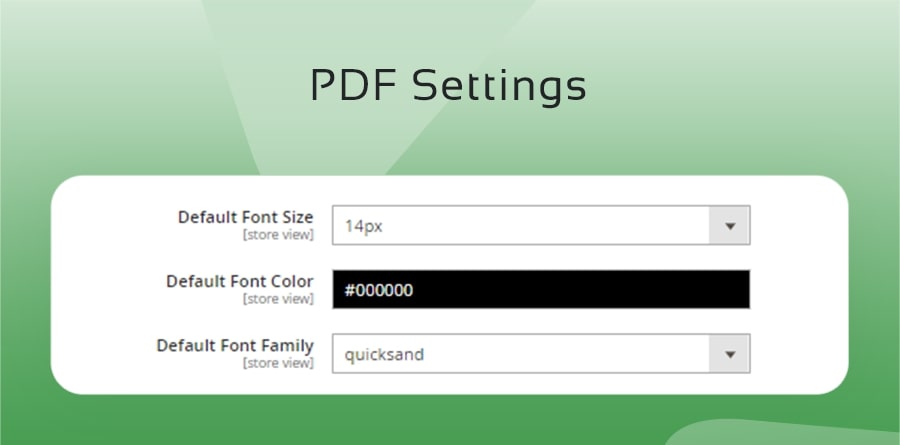The height and width of the screenshot is (445, 900).
Task: Click the Default Font Size label
Action: [245, 217]
